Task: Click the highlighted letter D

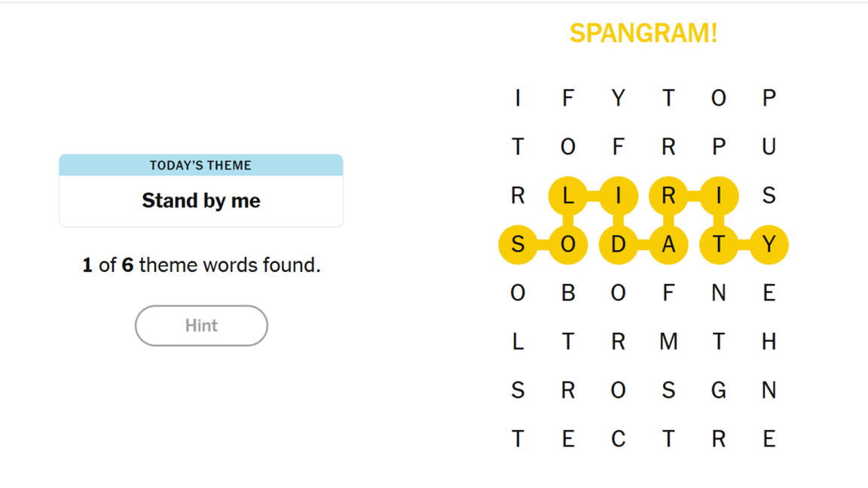Action: point(618,245)
